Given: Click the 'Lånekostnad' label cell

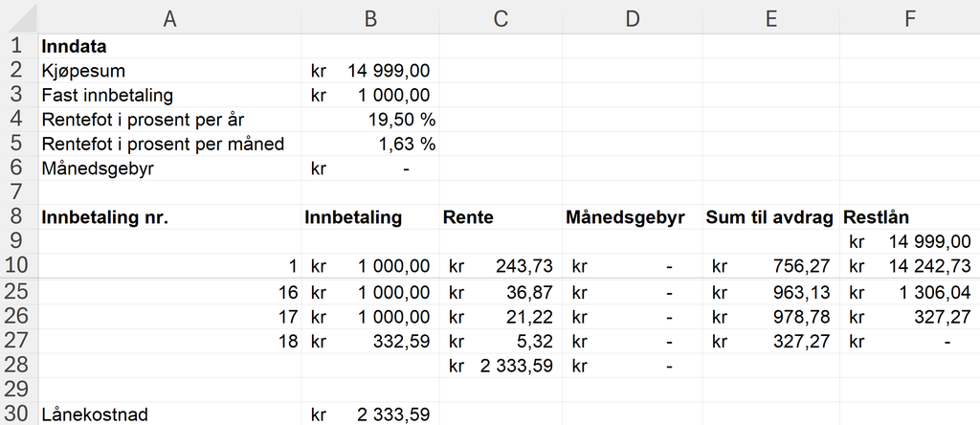Looking at the screenshot, I should click(169, 414).
